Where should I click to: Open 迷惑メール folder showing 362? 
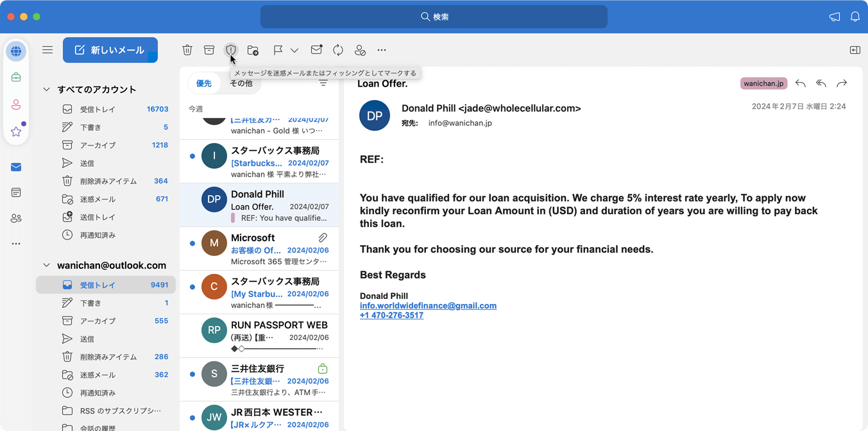click(x=106, y=375)
